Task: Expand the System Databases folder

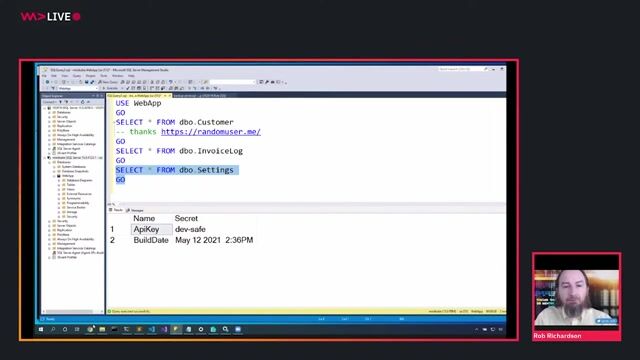Action: pos(54,167)
